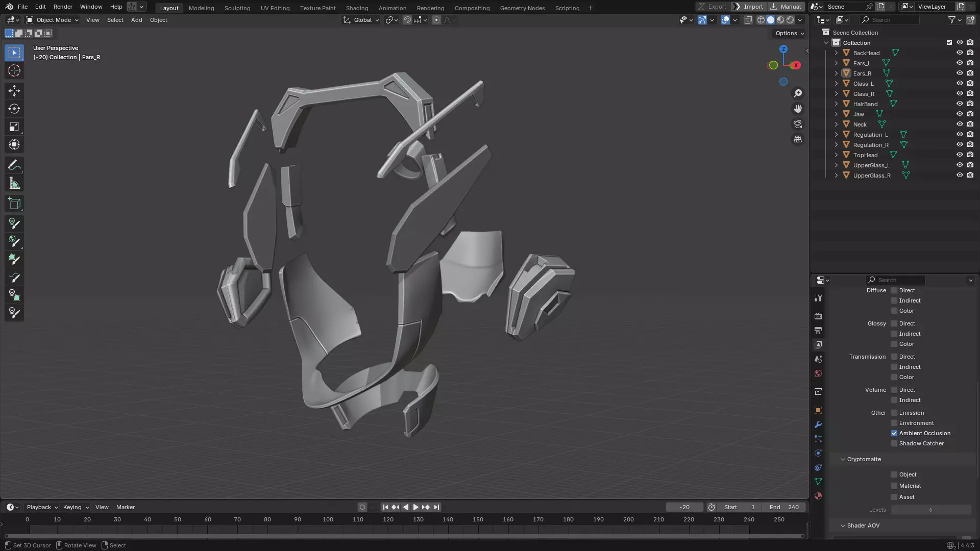Open the Material properties tab
The image size is (980, 551).
(818, 496)
